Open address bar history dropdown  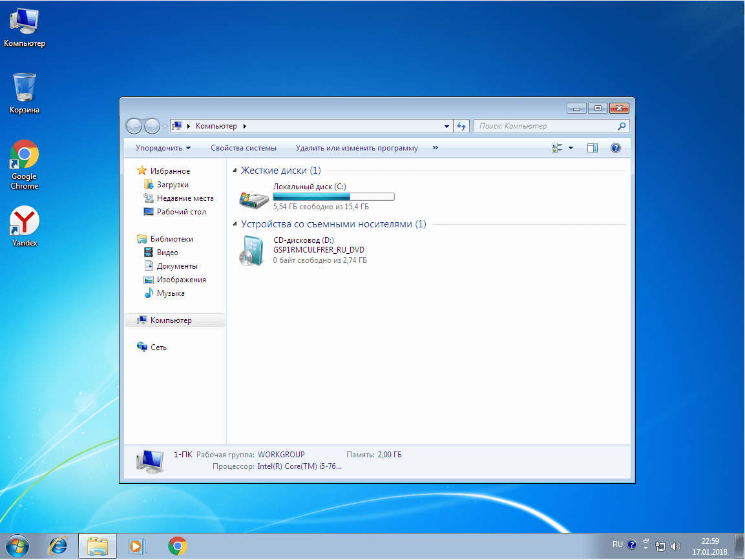point(446,127)
